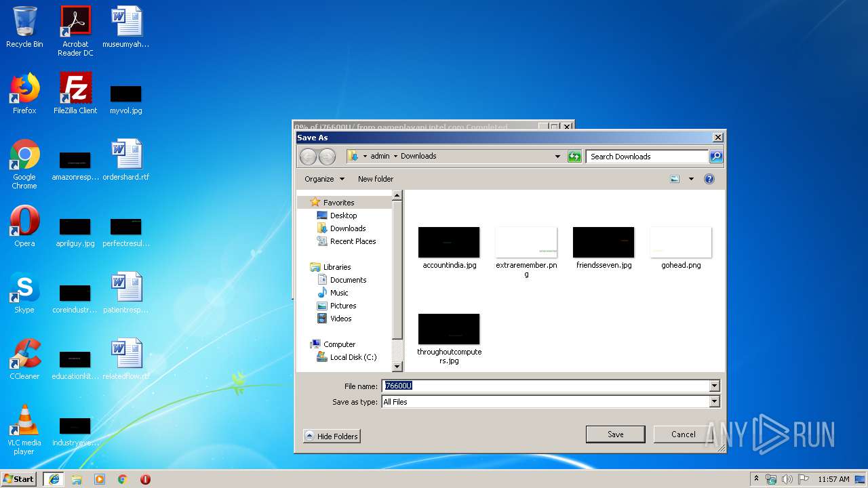Select Favorites in navigation pane
868x488 pixels.
[x=338, y=203]
